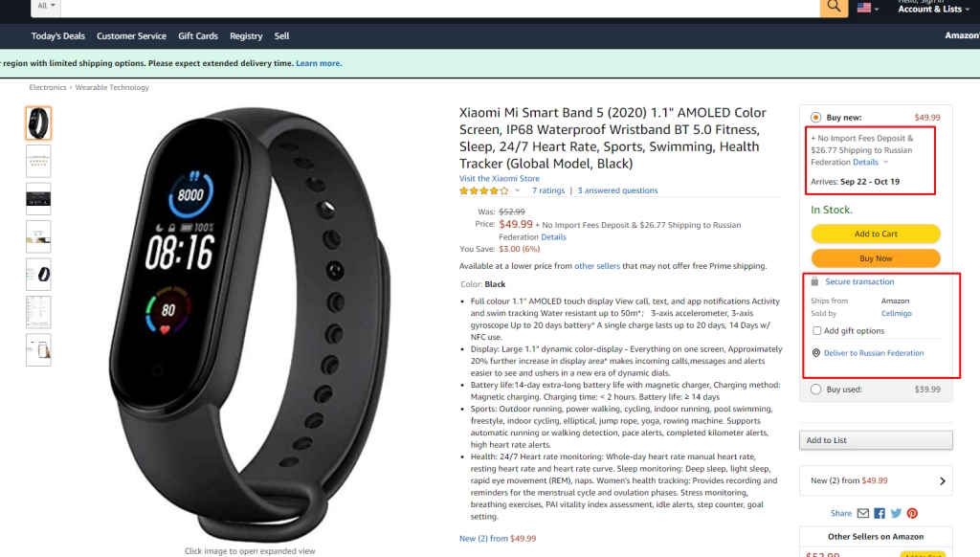The image size is (980, 557).
Task: Share product on Twitter icon
Action: (x=896, y=513)
